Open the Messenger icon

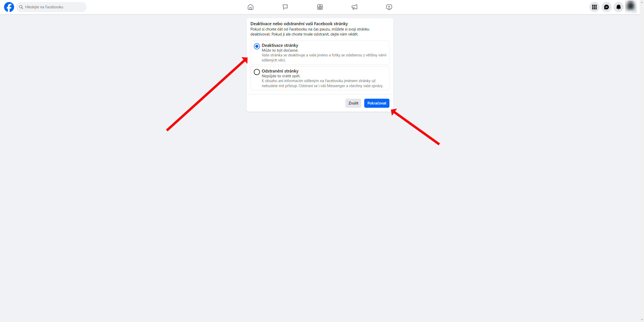point(607,7)
